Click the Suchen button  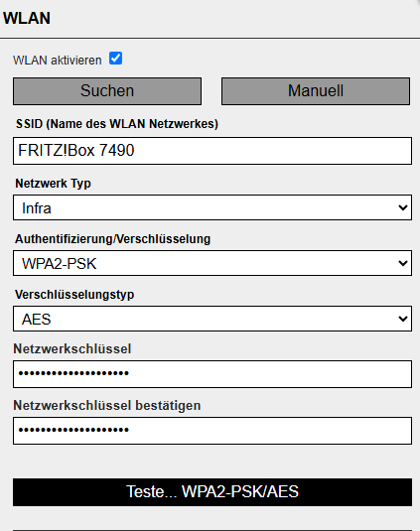click(107, 91)
